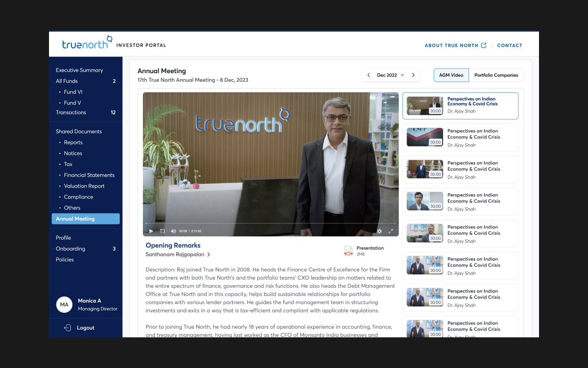Click the truenorth logo in header

pyautogui.click(x=87, y=42)
